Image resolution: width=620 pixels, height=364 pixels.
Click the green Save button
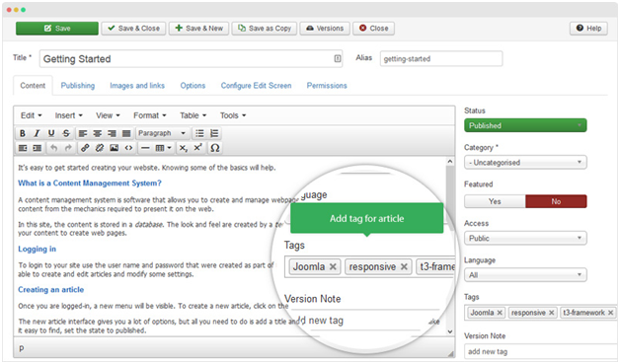point(57,28)
